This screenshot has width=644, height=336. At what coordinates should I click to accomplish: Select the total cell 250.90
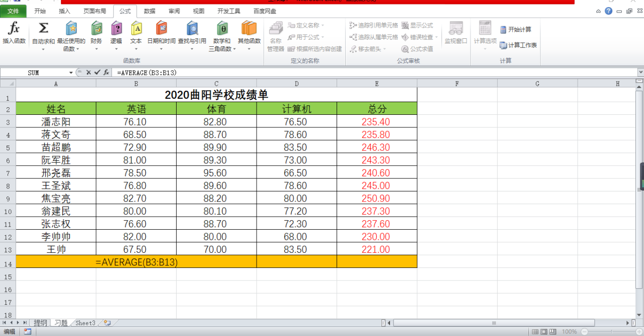pyautogui.click(x=377, y=198)
